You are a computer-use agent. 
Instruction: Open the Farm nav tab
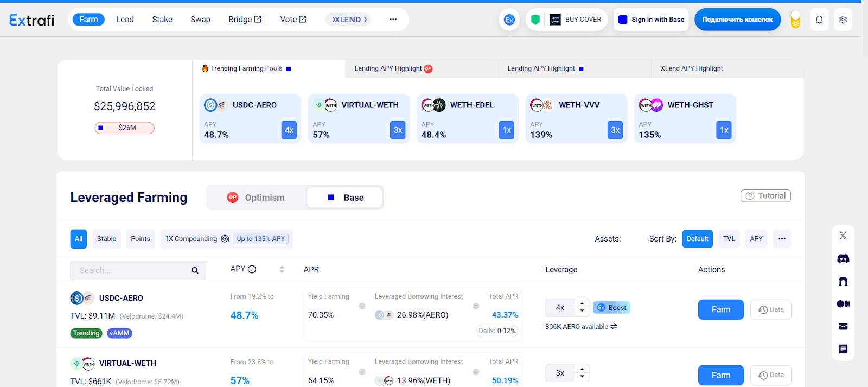click(x=88, y=20)
